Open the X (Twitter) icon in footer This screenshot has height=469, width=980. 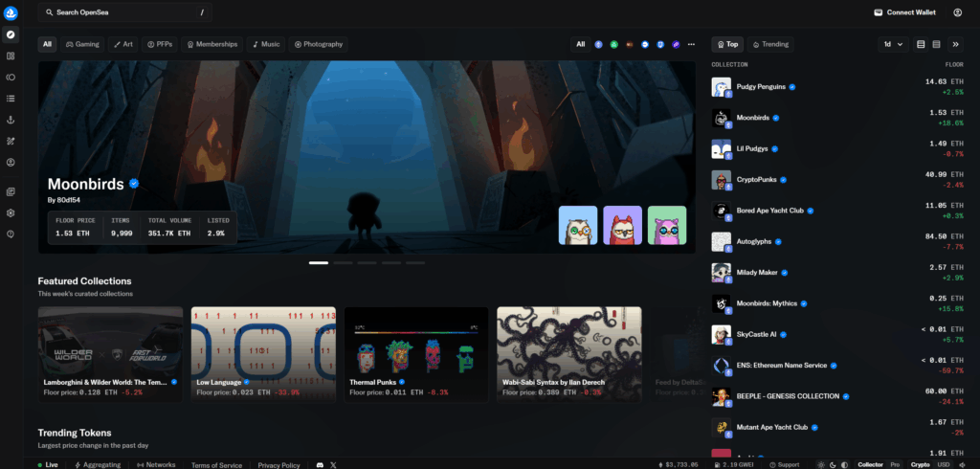click(x=333, y=464)
